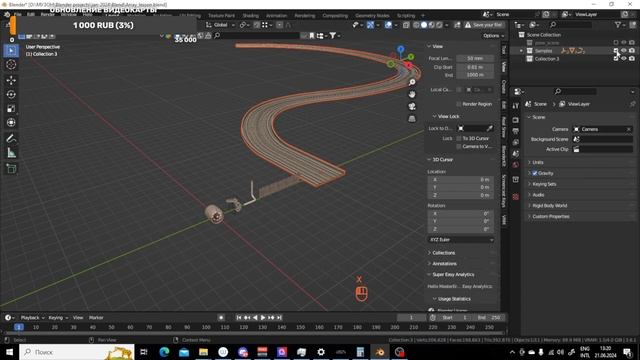Screen dimensions: 640x360
Task: Select the Add Cube tool
Action: [11, 169]
